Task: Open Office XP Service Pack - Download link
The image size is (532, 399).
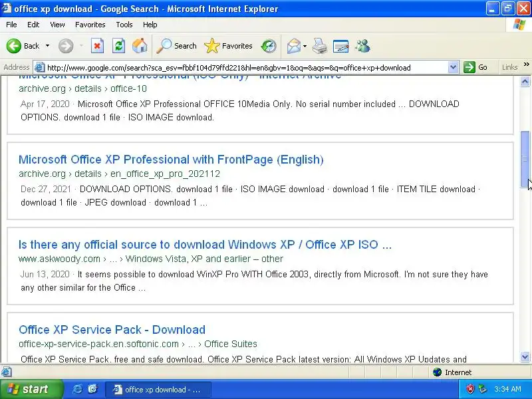Action: click(x=112, y=330)
